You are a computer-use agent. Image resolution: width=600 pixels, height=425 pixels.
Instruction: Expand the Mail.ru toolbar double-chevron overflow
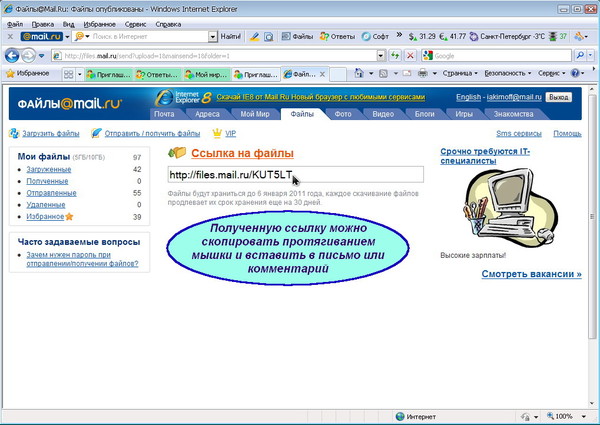coord(399,35)
